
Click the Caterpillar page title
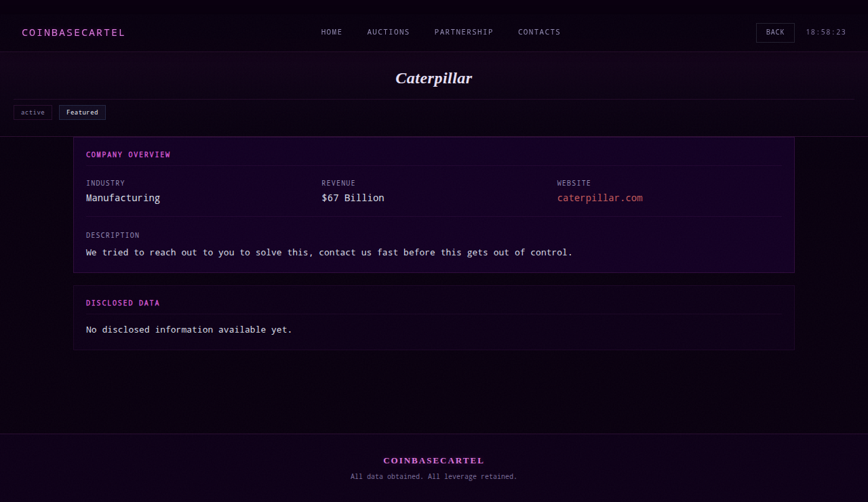tap(434, 78)
